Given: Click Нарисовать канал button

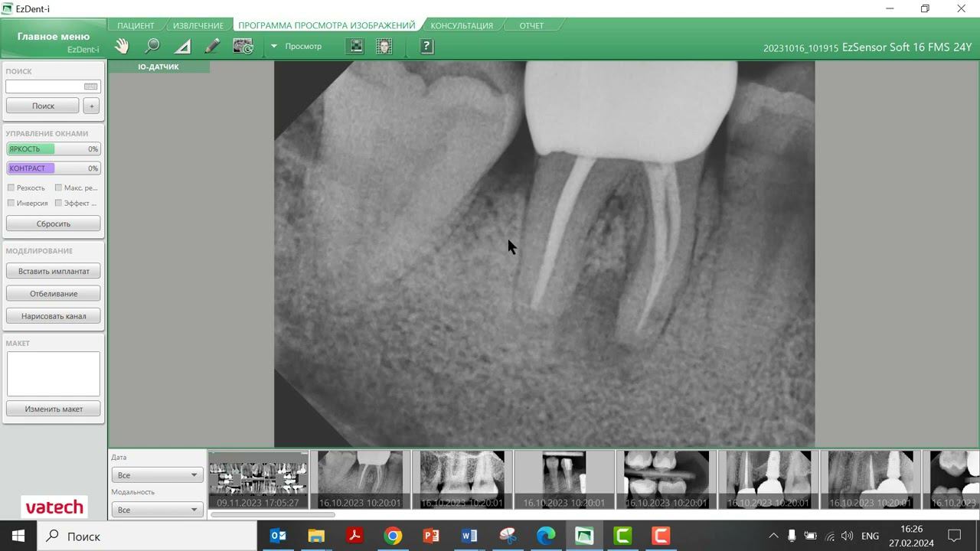Looking at the screenshot, I should [54, 315].
